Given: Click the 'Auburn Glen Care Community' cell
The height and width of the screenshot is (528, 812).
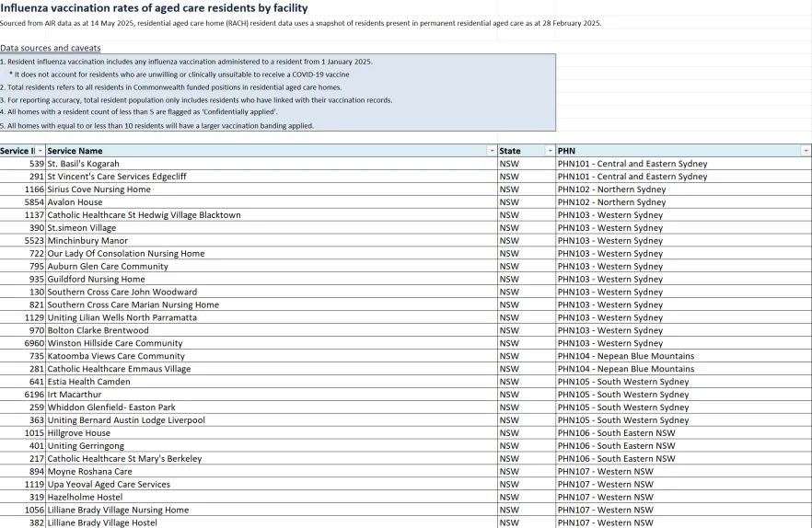Looking at the screenshot, I should coord(272,266).
